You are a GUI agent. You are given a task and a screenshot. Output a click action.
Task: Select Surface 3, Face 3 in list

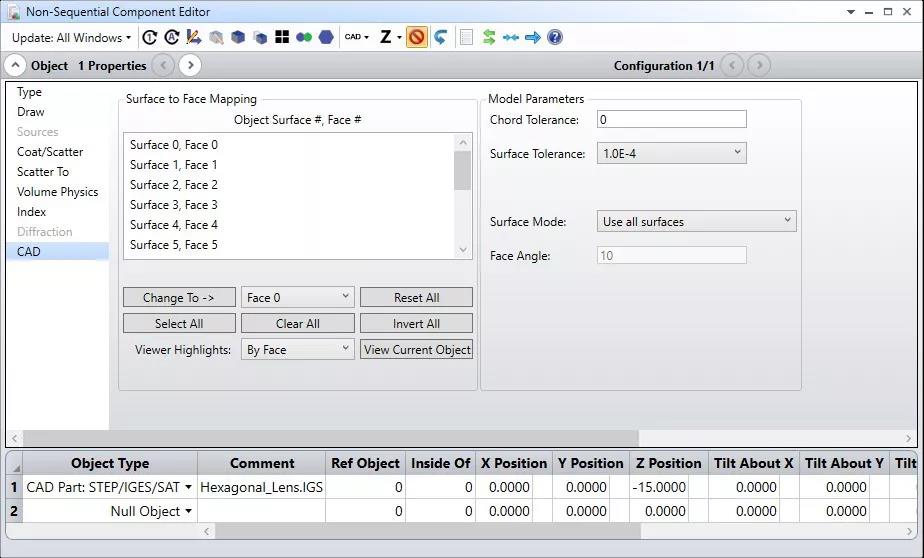point(174,205)
